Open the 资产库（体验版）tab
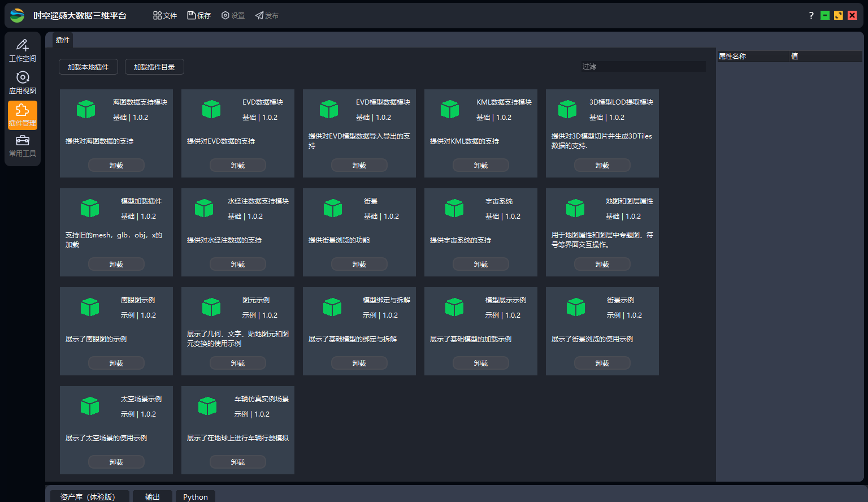 coord(89,496)
